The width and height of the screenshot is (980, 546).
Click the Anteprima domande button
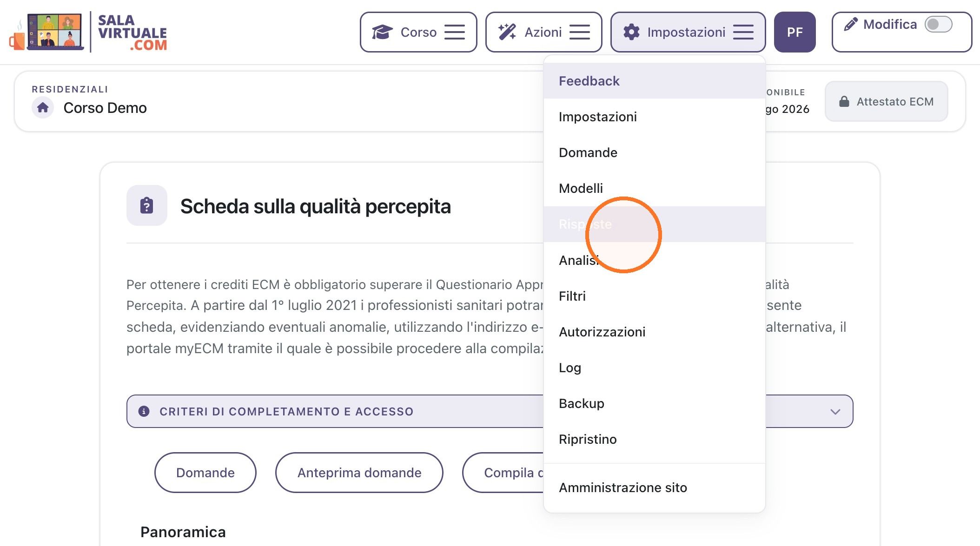pos(359,473)
